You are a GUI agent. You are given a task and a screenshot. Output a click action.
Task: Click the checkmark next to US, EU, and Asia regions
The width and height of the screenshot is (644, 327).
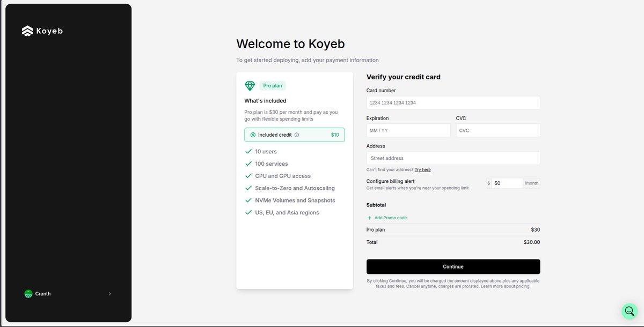pos(248,212)
